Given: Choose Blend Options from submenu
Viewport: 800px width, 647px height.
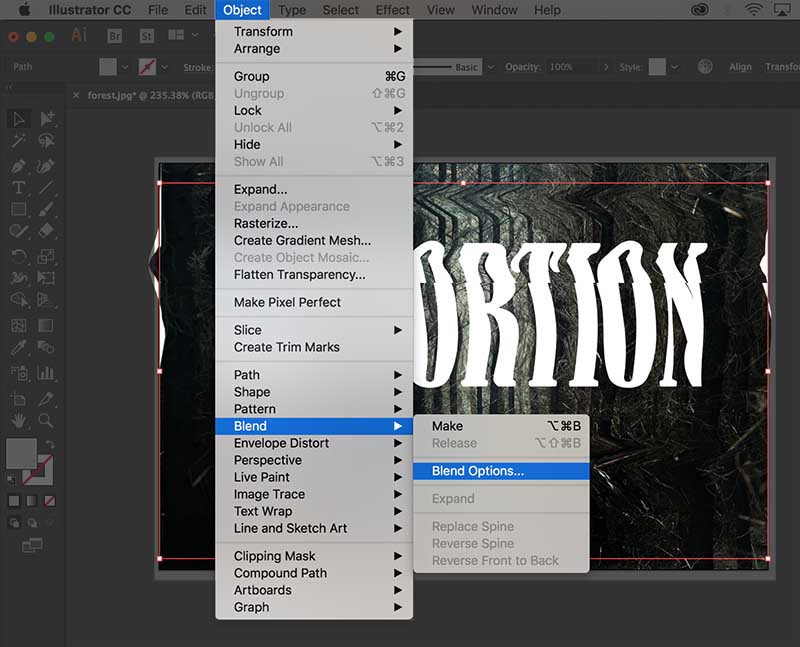Looking at the screenshot, I should click(x=502, y=471).
